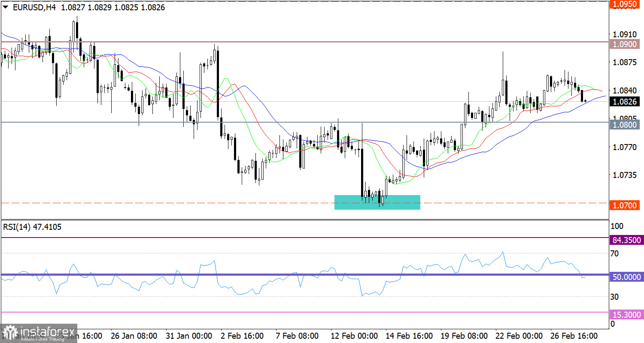The height and width of the screenshot is (343, 644).
Task: Select the 1.0910 price axis label
Action: coord(624,34)
